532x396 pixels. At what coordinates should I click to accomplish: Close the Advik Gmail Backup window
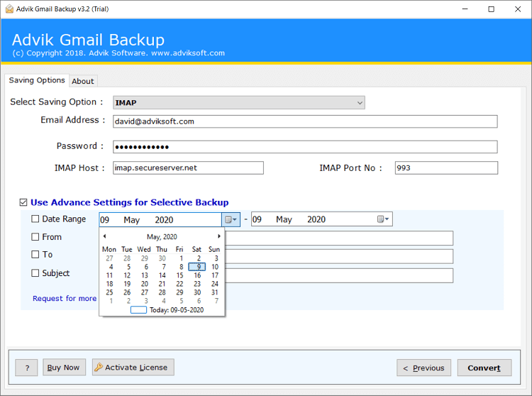tap(517, 9)
